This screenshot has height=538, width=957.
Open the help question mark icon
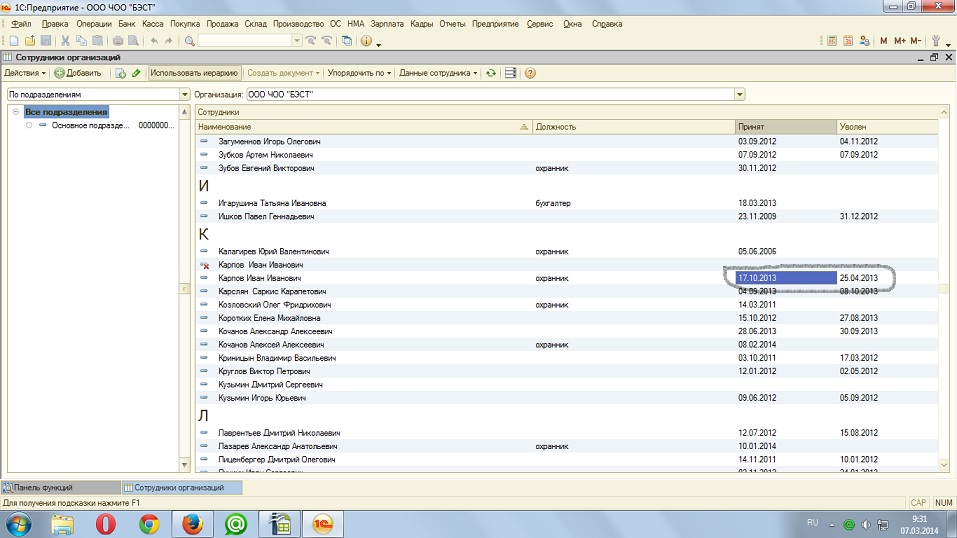point(530,73)
